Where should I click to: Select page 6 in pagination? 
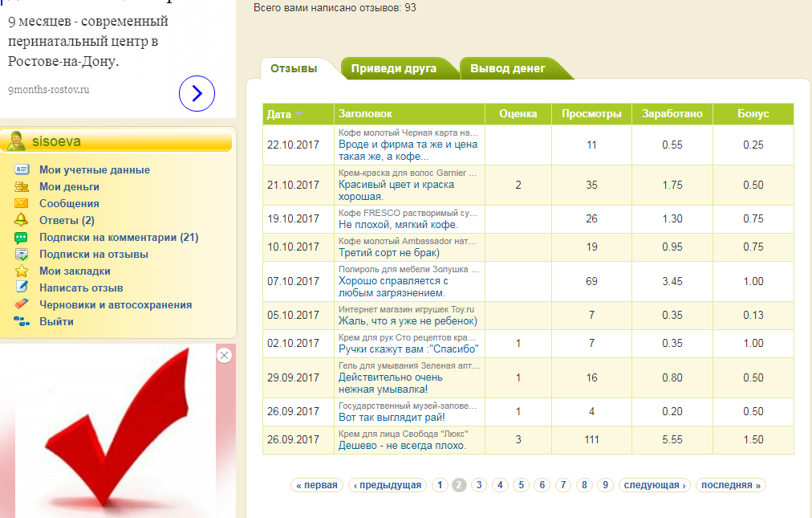pyautogui.click(x=542, y=485)
